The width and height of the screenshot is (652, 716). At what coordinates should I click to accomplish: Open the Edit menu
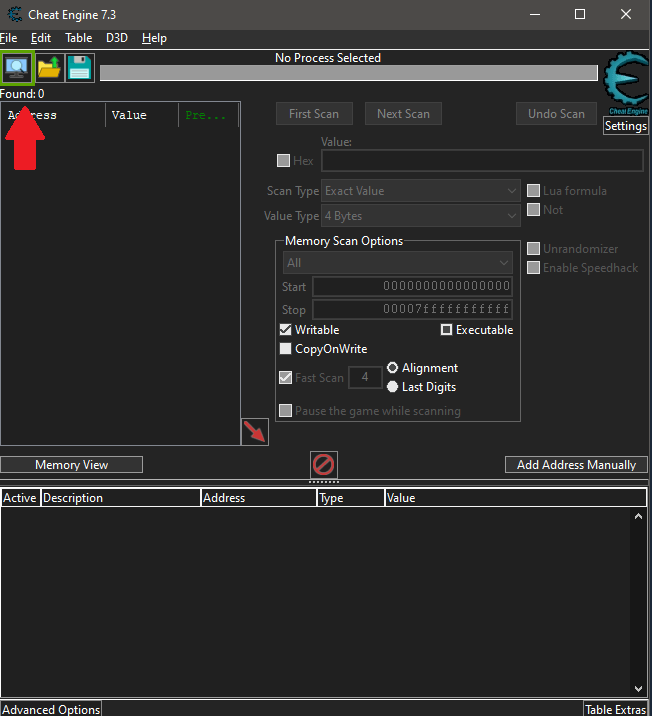click(x=41, y=38)
